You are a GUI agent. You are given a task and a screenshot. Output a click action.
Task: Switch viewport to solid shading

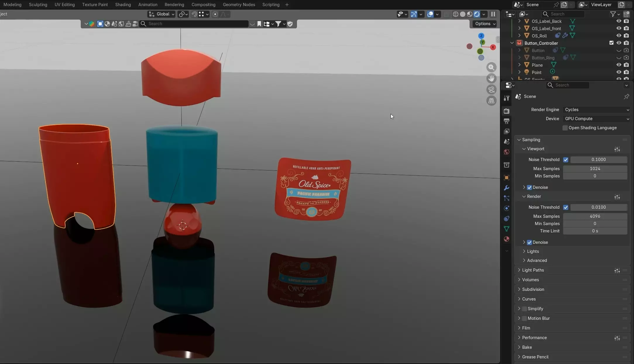463,14
